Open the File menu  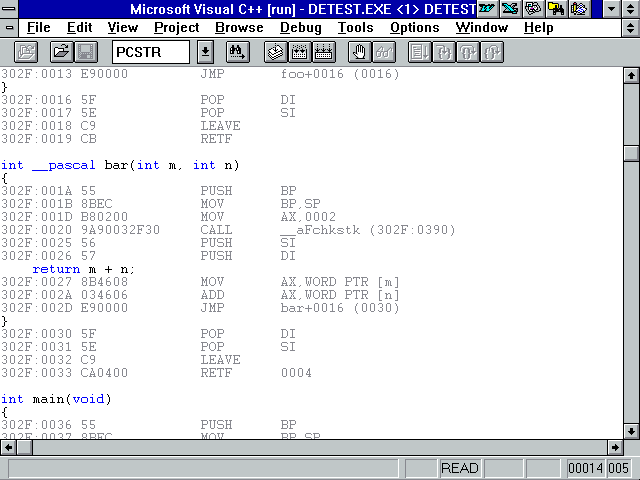click(39, 28)
